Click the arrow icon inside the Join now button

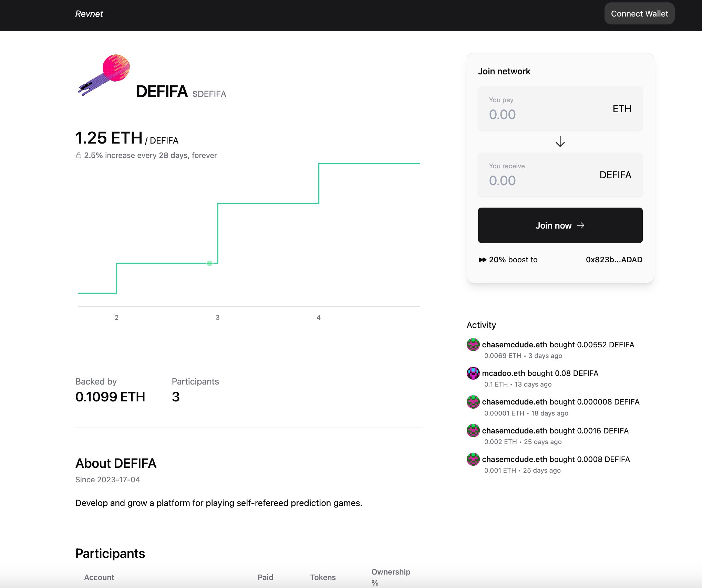(581, 225)
